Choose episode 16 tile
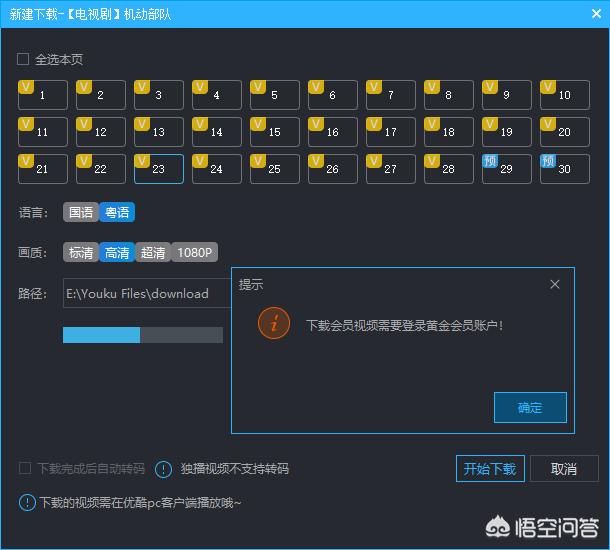The height and width of the screenshot is (550, 610). 333,132
